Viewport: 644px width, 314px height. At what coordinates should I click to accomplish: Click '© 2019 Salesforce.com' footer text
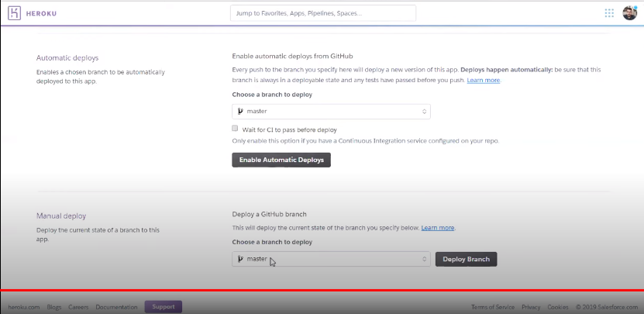[x=606, y=307]
